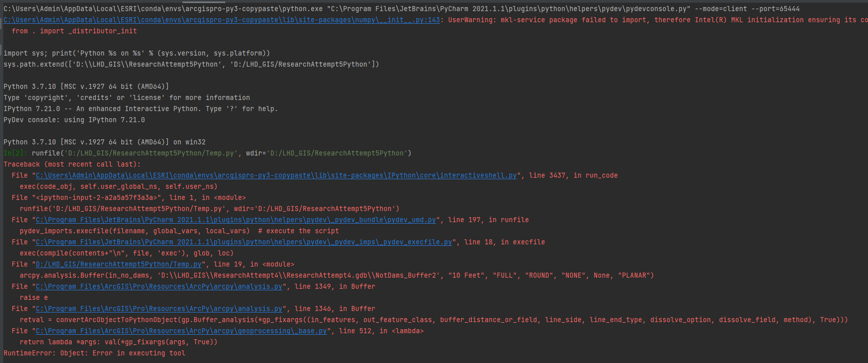Click the 'from . import _distributor_init' line
The width and height of the screenshot is (868, 363).
click(x=74, y=31)
